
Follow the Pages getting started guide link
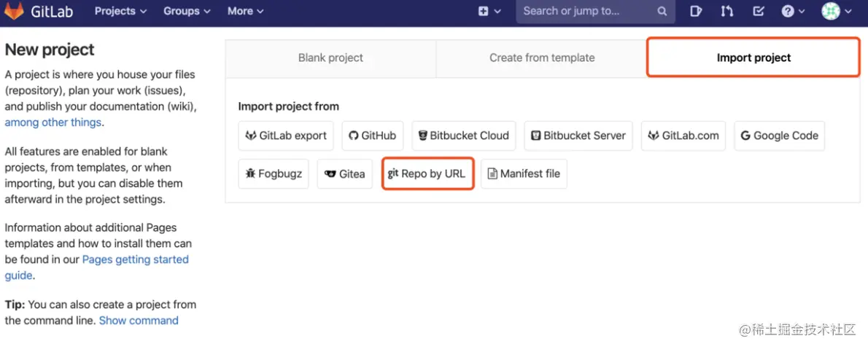pos(136,260)
